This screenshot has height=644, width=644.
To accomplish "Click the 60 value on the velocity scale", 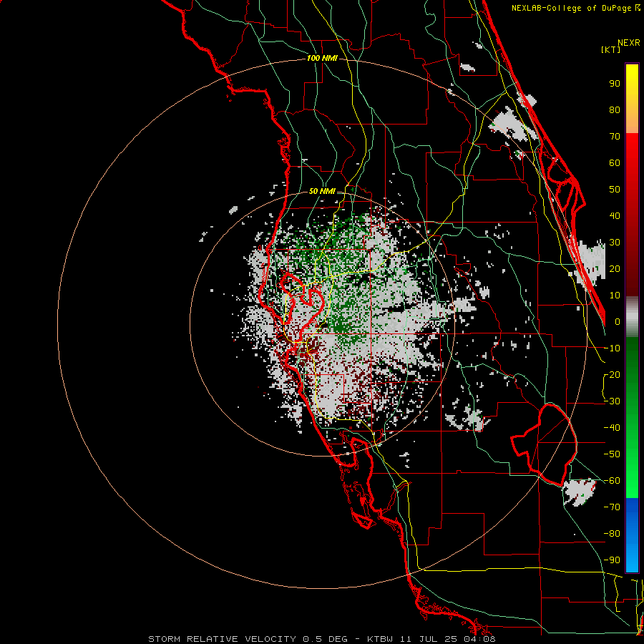I will (x=615, y=163).
